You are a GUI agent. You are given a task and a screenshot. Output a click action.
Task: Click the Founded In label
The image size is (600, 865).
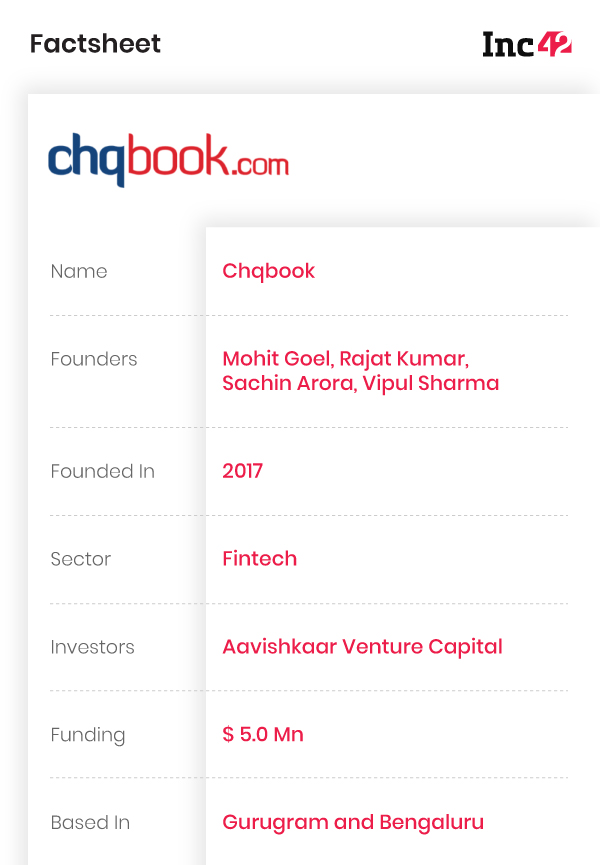(103, 471)
